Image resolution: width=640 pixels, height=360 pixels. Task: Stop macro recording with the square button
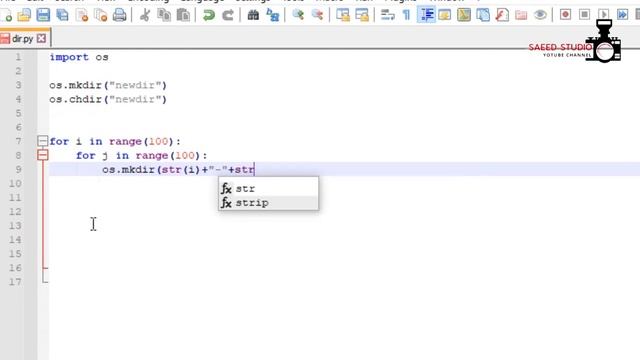[584, 15]
